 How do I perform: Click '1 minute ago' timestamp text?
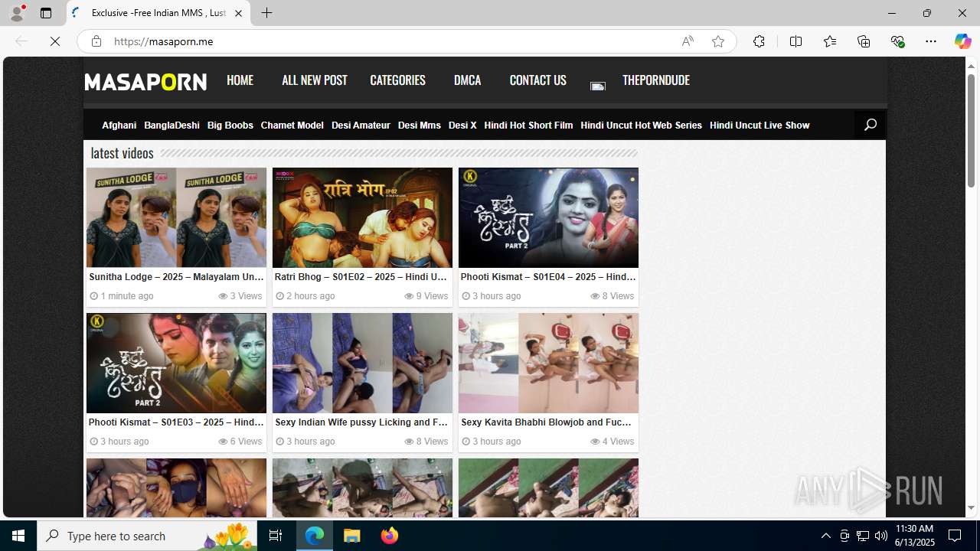tap(127, 296)
